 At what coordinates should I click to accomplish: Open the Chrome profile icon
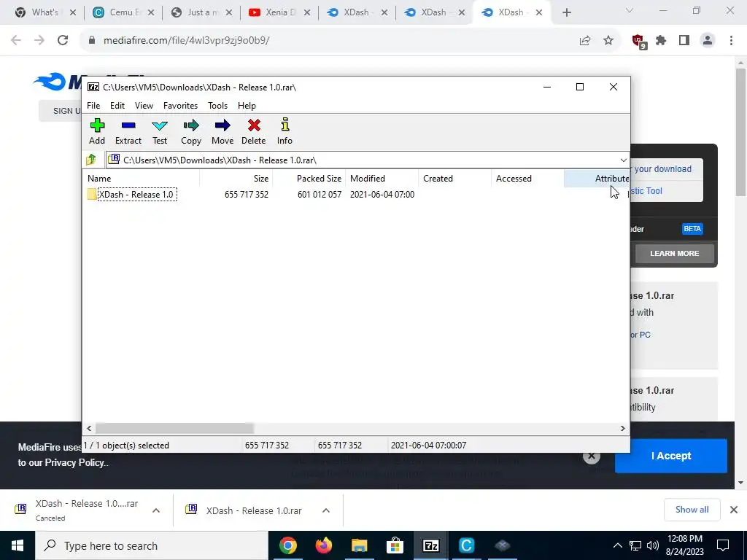708,40
